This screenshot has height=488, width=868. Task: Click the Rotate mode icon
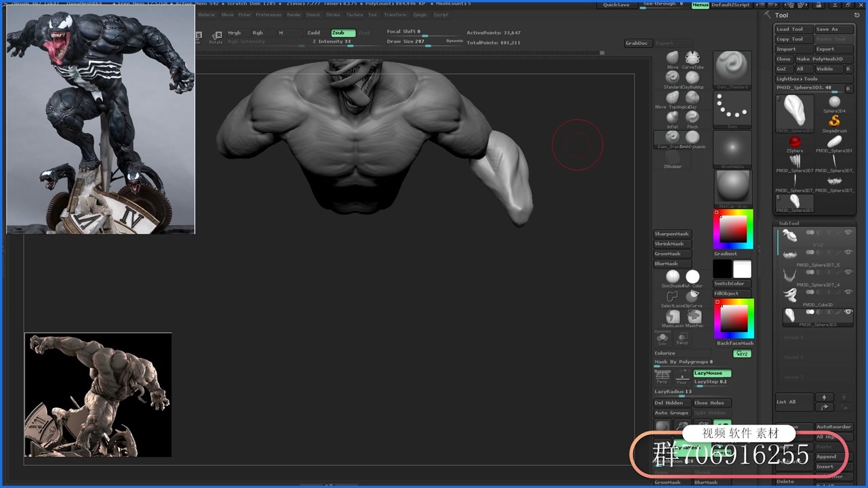pyautogui.click(x=216, y=37)
